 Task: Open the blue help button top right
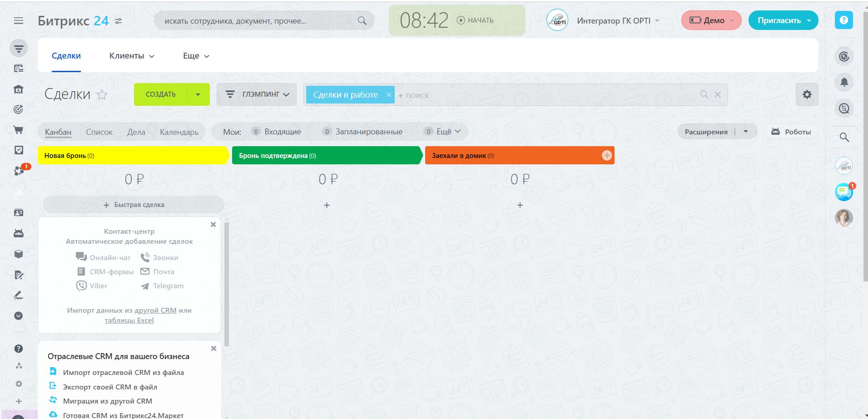[x=843, y=20]
